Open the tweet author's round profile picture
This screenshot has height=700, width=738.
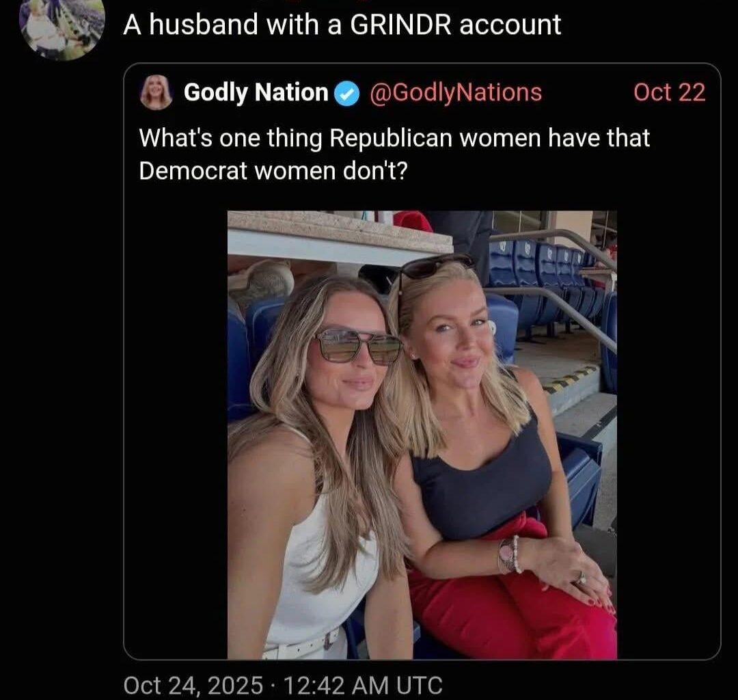click(x=61, y=28)
